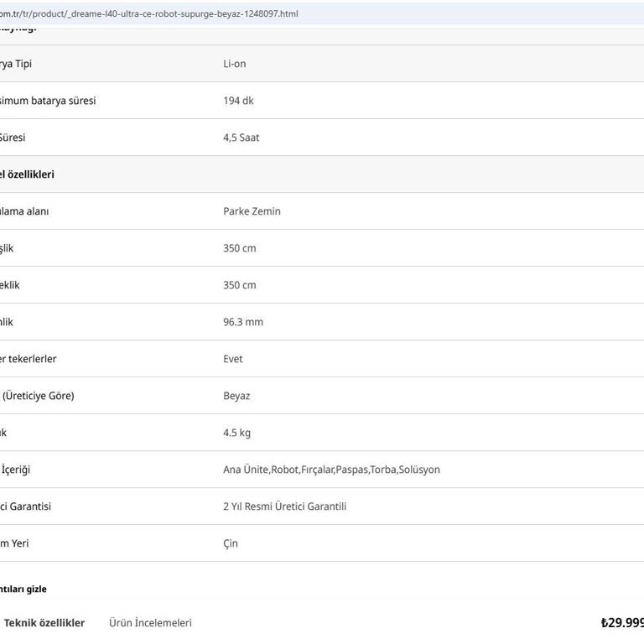This screenshot has height=644, width=644.
Task: Click the Li-on battery type value
Action: point(234,64)
